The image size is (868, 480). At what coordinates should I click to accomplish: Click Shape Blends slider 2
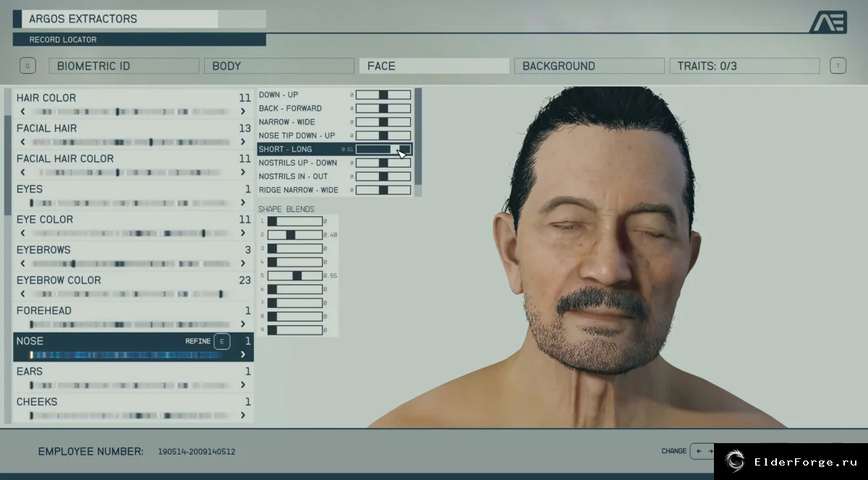295,235
